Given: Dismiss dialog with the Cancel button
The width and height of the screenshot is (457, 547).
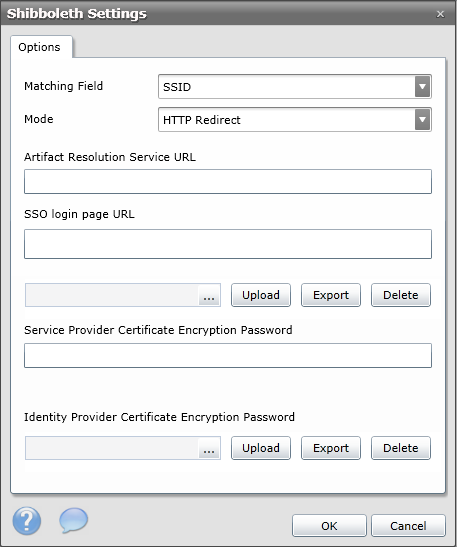Looking at the screenshot, I should (x=408, y=526).
